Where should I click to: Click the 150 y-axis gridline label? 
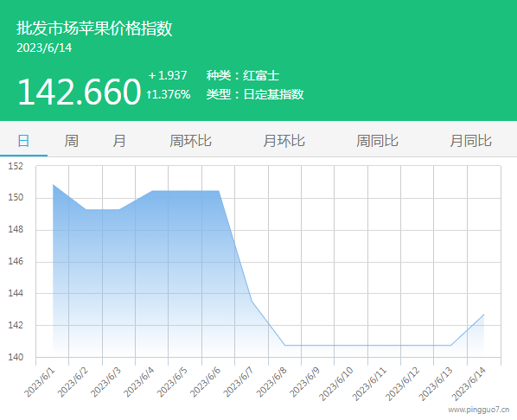click(16, 198)
